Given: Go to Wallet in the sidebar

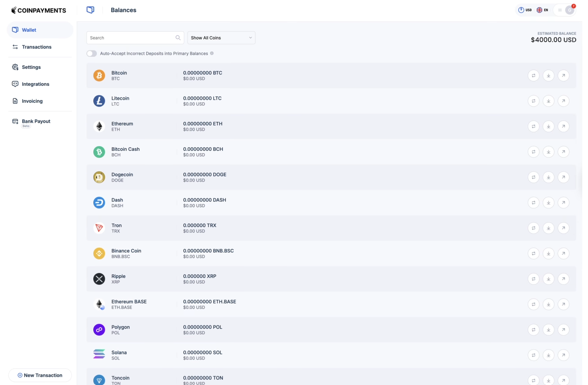Looking at the screenshot, I should point(40,30).
